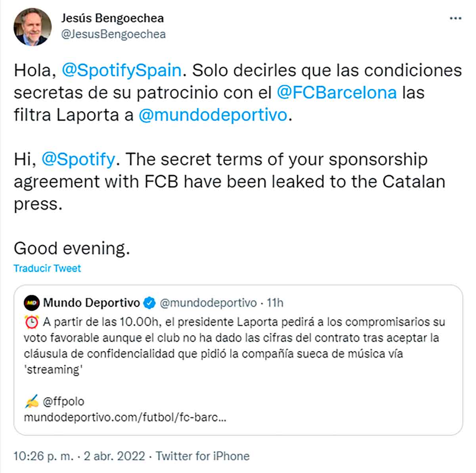
Task: Click Traducir Tweet
Action: click(x=47, y=268)
